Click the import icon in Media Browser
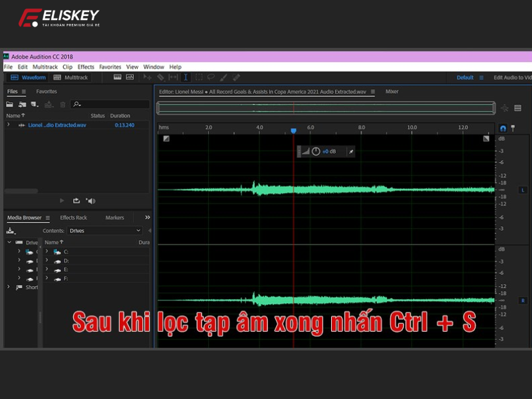The height and width of the screenshot is (399, 532). tap(9, 231)
